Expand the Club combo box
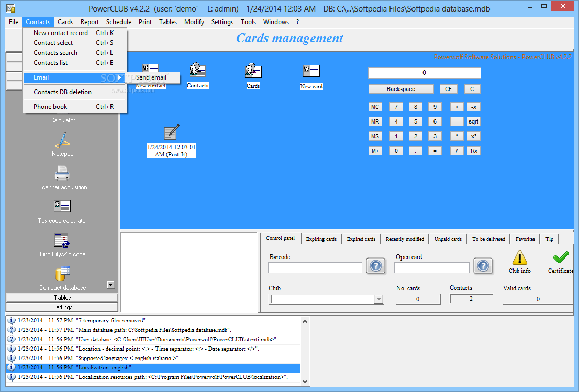This screenshot has height=392, width=579. coord(378,299)
